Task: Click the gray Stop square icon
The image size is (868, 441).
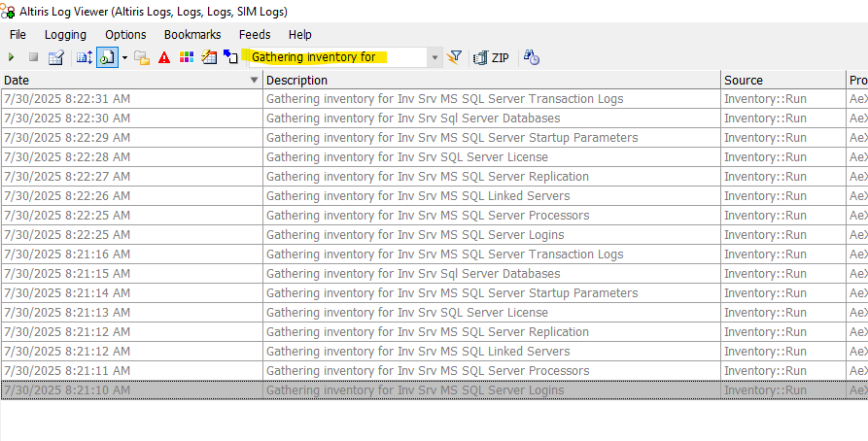Action: click(33, 57)
